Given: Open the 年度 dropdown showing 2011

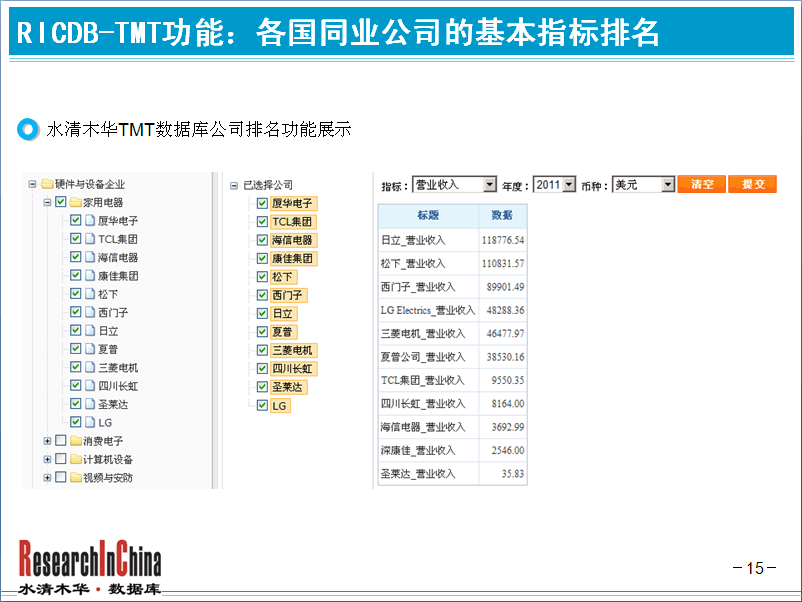Looking at the screenshot, I should pyautogui.click(x=554, y=185).
